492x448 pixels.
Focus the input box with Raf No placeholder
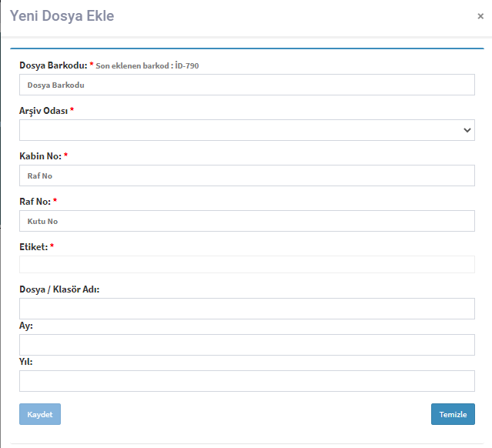[x=246, y=176]
